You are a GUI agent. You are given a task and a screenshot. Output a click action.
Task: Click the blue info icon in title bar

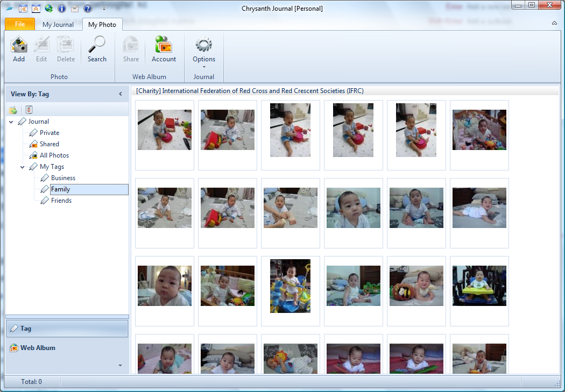(x=61, y=9)
